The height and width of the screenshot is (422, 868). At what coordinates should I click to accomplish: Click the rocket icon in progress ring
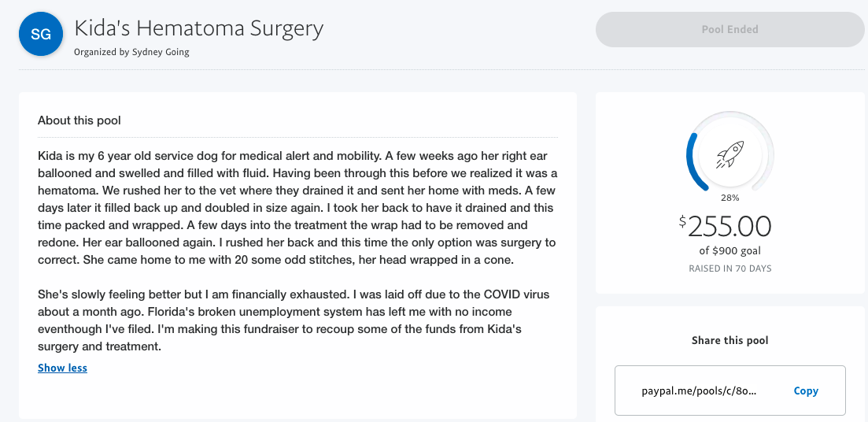pos(729,154)
